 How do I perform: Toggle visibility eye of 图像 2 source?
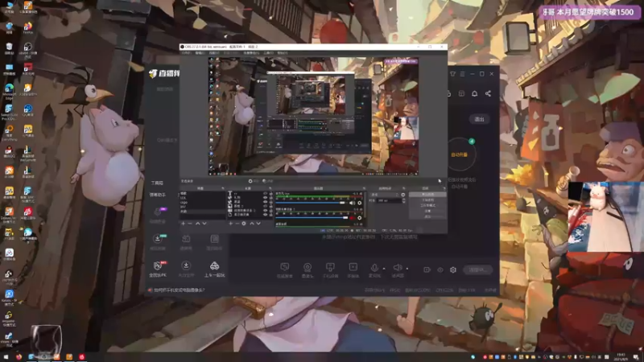tap(265, 206)
